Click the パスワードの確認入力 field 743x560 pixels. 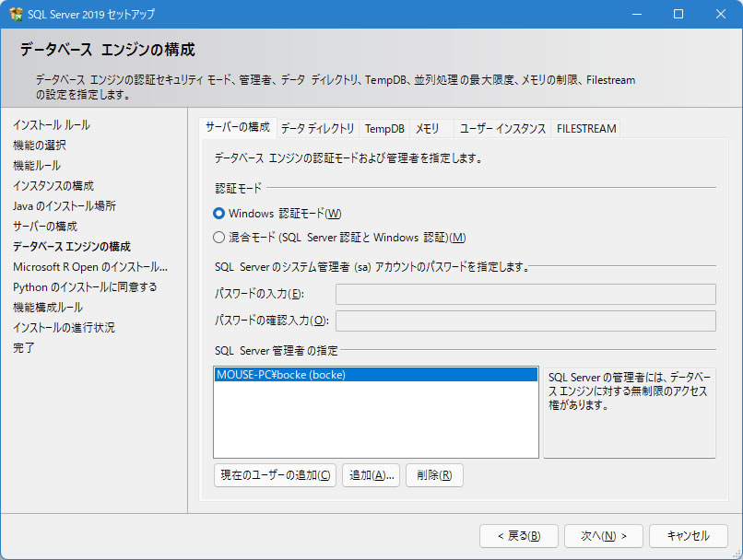[525, 321]
